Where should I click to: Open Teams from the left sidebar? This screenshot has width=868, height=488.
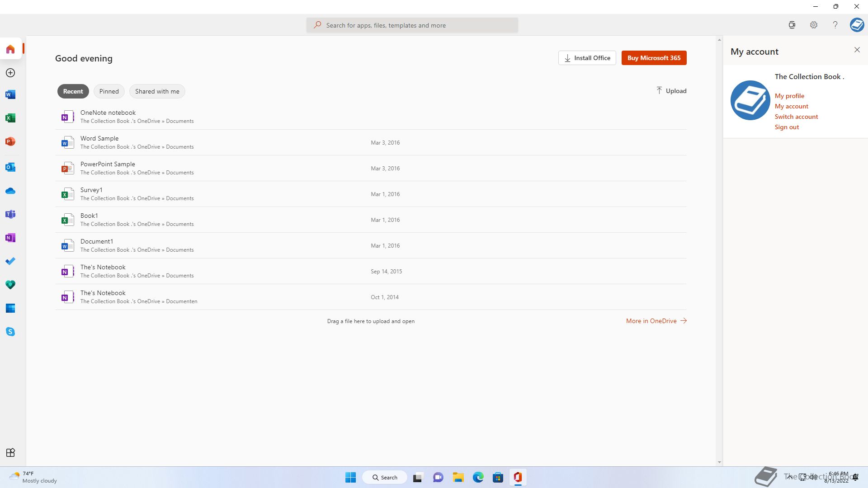(x=10, y=214)
